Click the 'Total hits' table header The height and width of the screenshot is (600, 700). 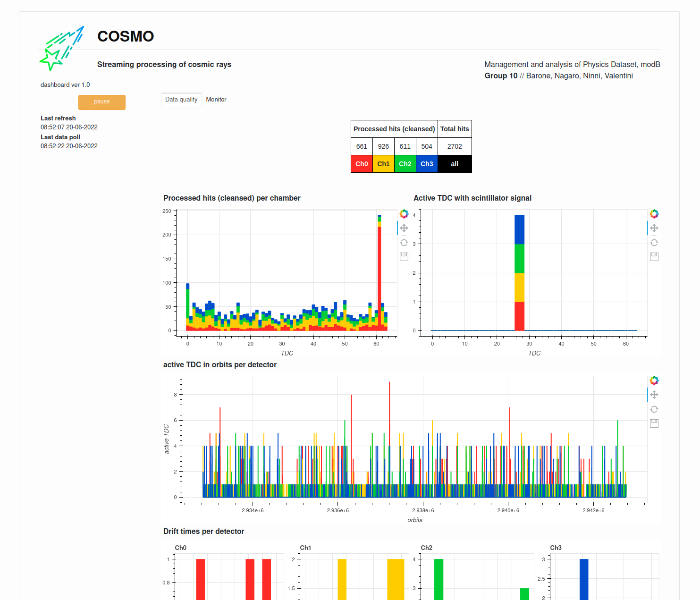click(455, 129)
